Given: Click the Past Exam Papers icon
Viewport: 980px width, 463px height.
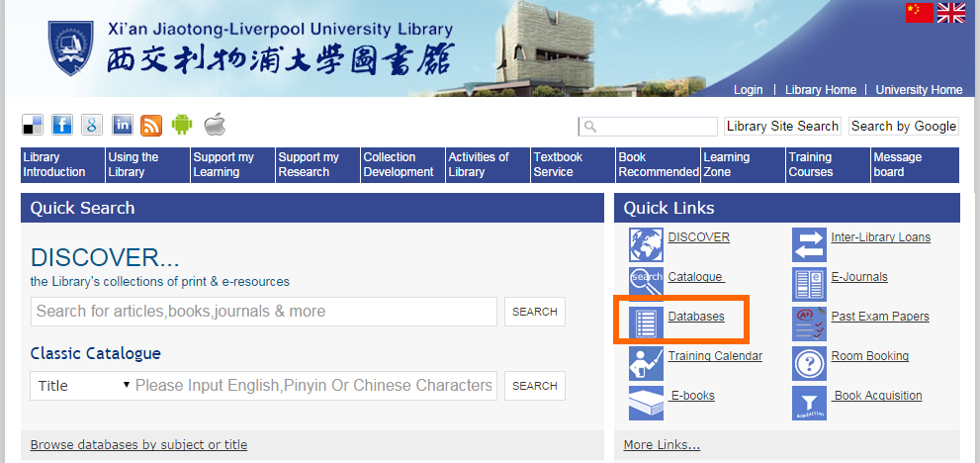Looking at the screenshot, I should point(809,324).
